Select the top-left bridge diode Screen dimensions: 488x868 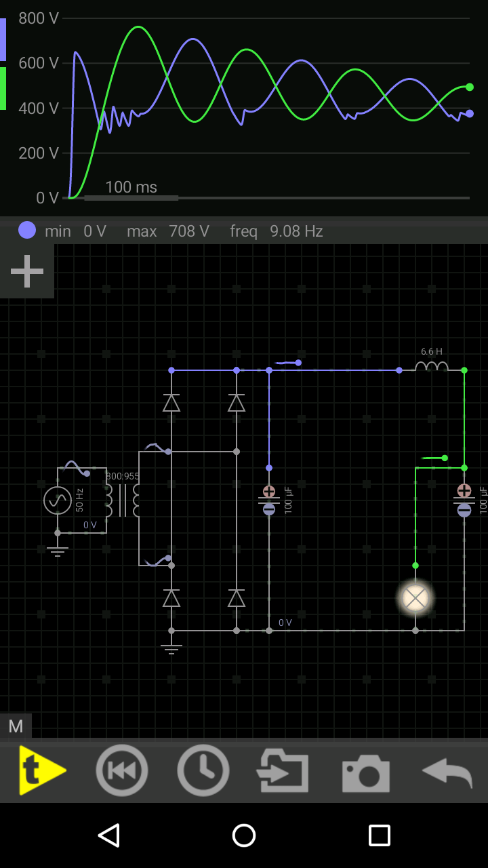[171, 403]
